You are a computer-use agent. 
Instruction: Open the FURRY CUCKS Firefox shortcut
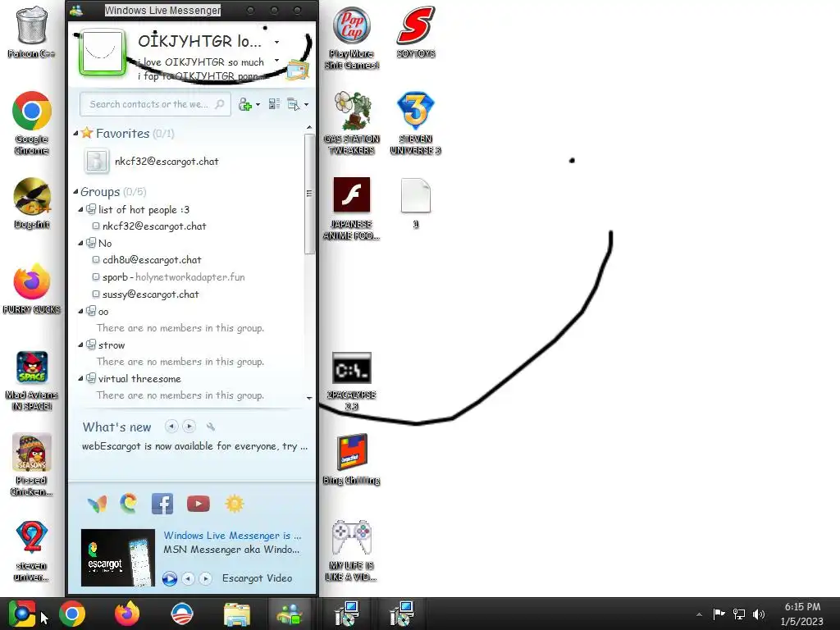pyautogui.click(x=32, y=289)
